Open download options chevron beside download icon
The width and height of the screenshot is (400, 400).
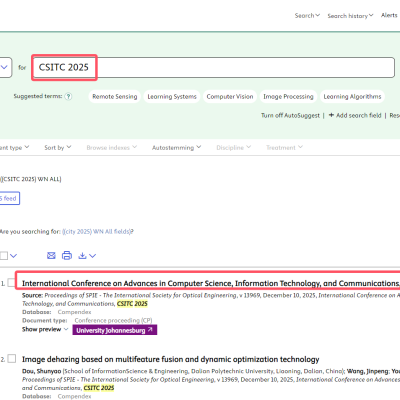pyautogui.click(x=93, y=256)
